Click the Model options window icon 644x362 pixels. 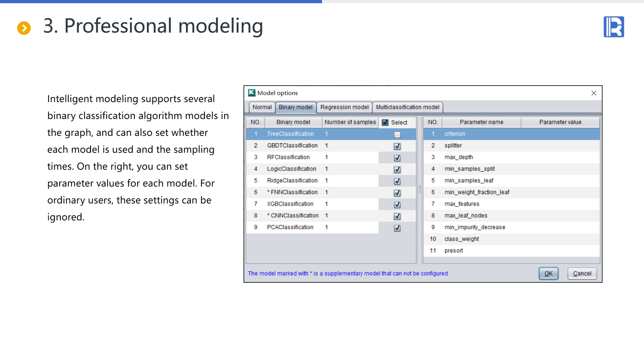[252, 93]
